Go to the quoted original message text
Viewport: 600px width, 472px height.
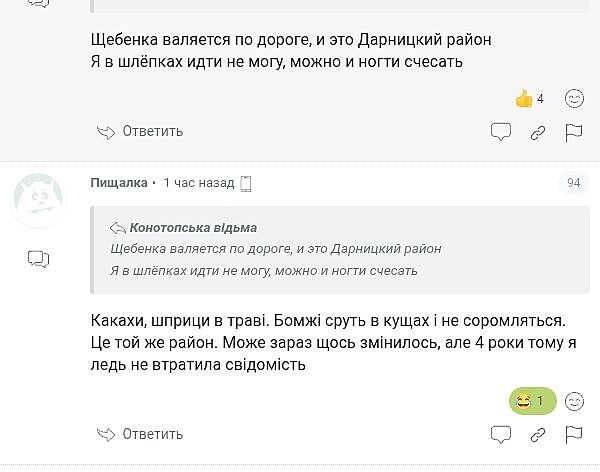click(x=275, y=259)
